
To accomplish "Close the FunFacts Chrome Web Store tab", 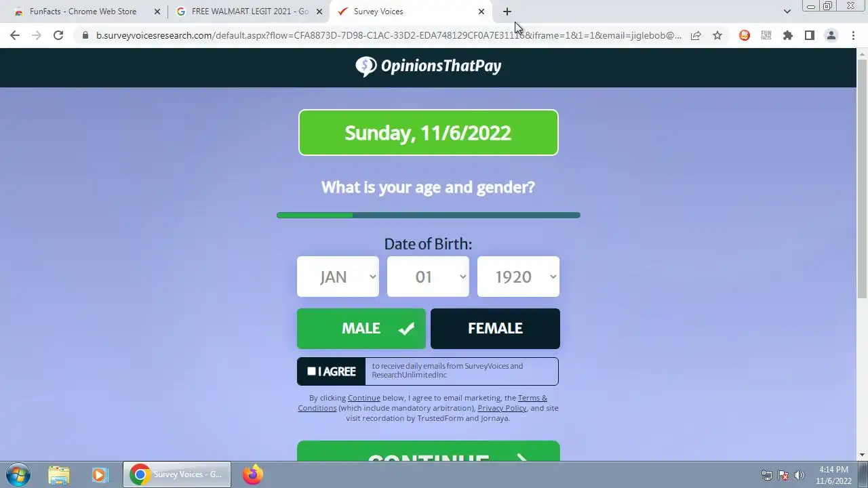I will [x=157, y=12].
